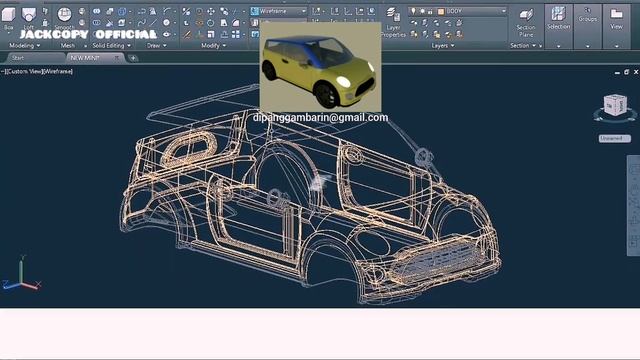Screen dimensions: 640x360
Task: Expand the Draw panel
Action: coord(157,46)
